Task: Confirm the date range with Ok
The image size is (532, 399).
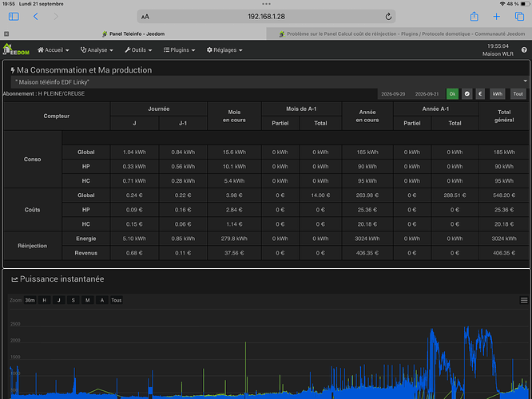Action: click(x=452, y=94)
